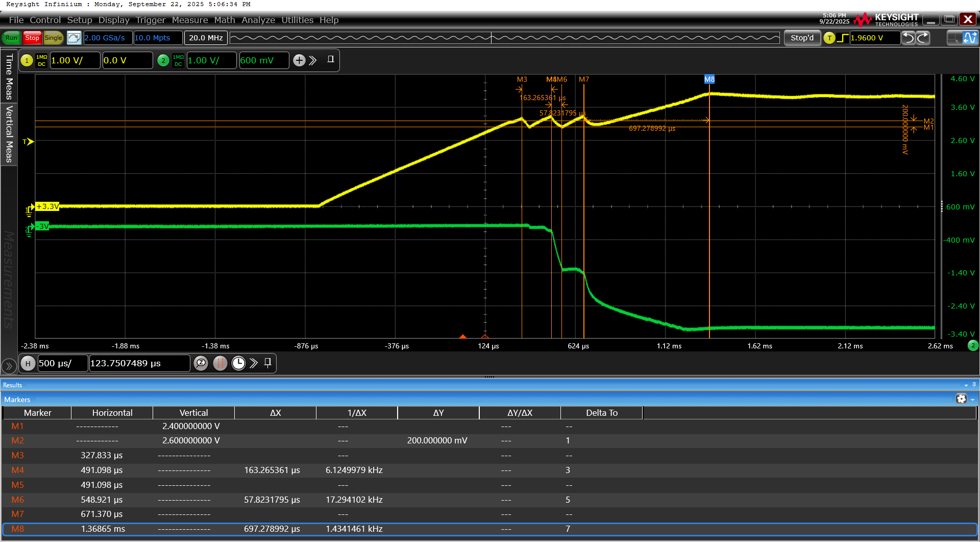This screenshot has width=980, height=542.
Task: Click the 10.0 Mpts memory depth field
Action: pyautogui.click(x=157, y=38)
